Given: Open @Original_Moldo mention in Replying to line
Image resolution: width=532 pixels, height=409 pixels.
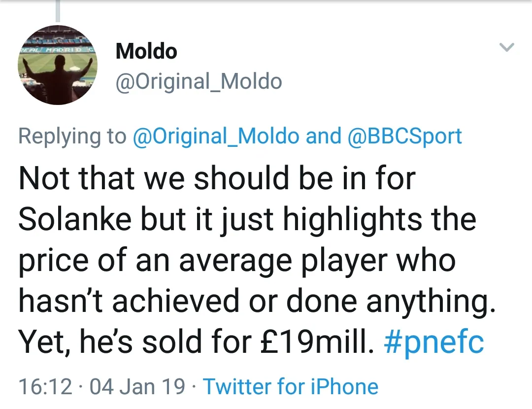Looking at the screenshot, I should (x=216, y=136).
